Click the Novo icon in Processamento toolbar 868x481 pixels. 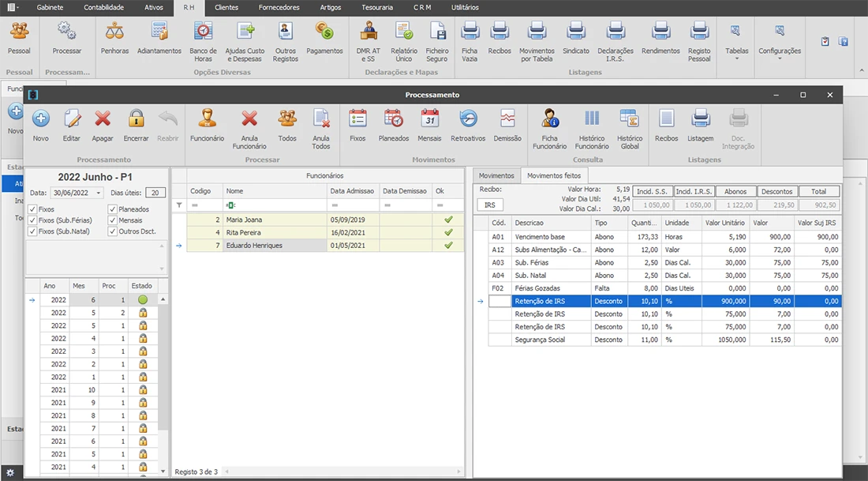(x=41, y=119)
